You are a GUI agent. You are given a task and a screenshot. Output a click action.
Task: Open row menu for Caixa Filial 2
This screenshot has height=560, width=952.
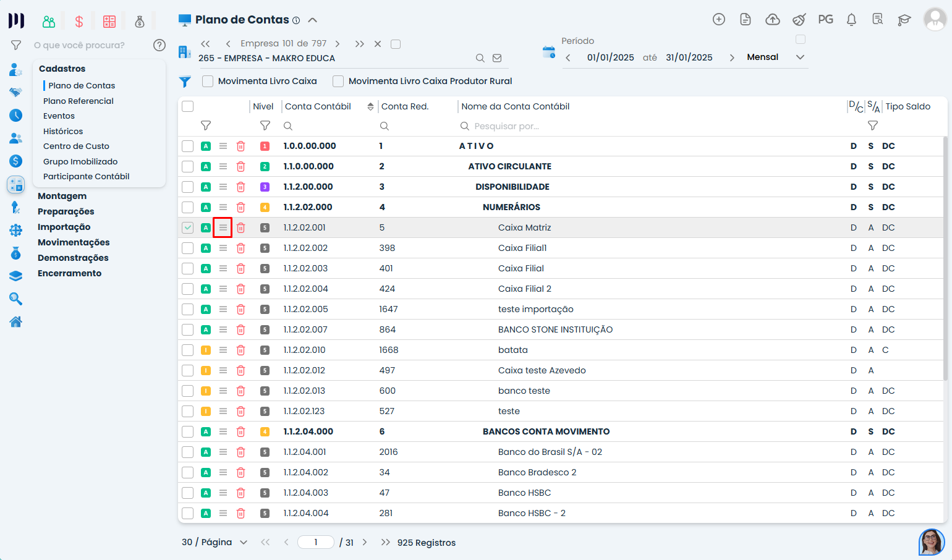tap(223, 289)
